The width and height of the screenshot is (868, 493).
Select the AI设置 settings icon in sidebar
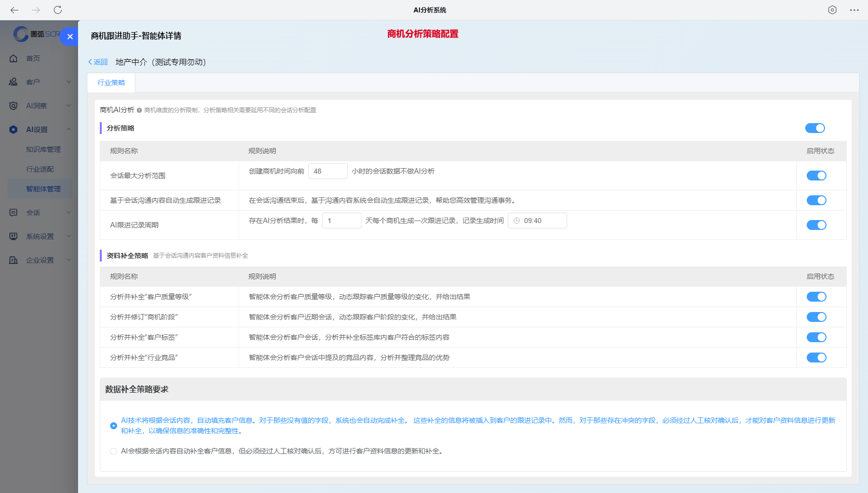[13, 129]
